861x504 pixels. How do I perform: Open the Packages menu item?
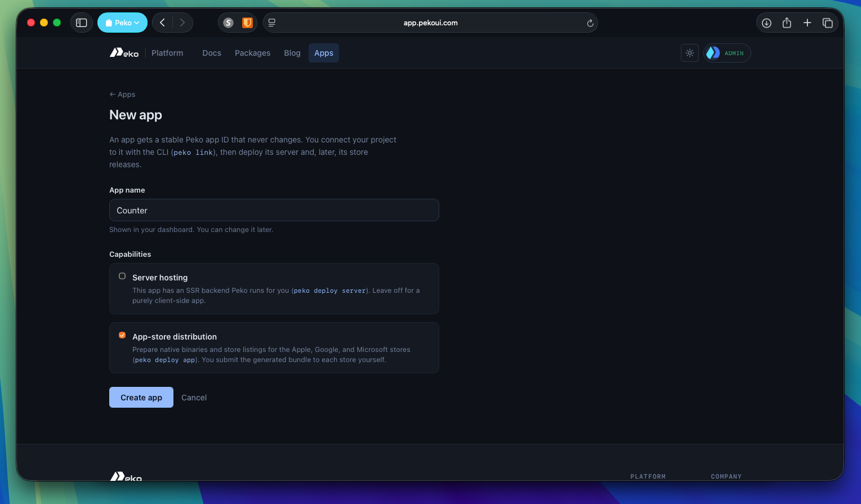coord(252,53)
